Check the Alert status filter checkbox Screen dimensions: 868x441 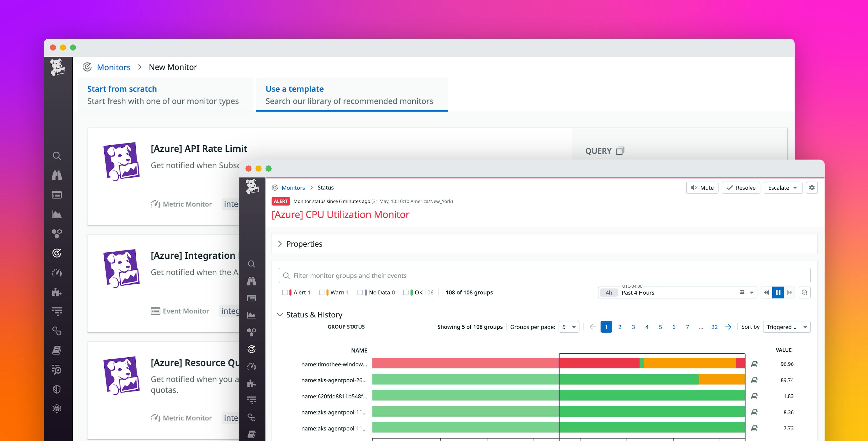[x=285, y=292]
